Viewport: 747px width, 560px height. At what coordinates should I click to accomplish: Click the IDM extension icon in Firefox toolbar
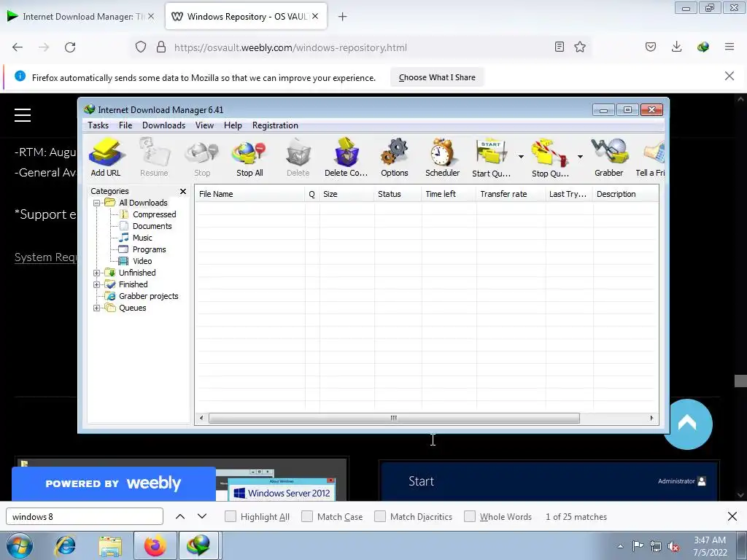click(703, 47)
